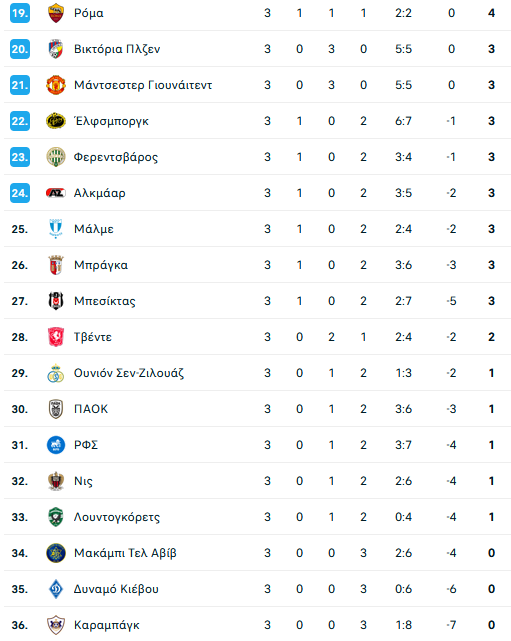The image size is (511, 641).
Task: Click the blue rank 19 badge
Action: [20, 13]
